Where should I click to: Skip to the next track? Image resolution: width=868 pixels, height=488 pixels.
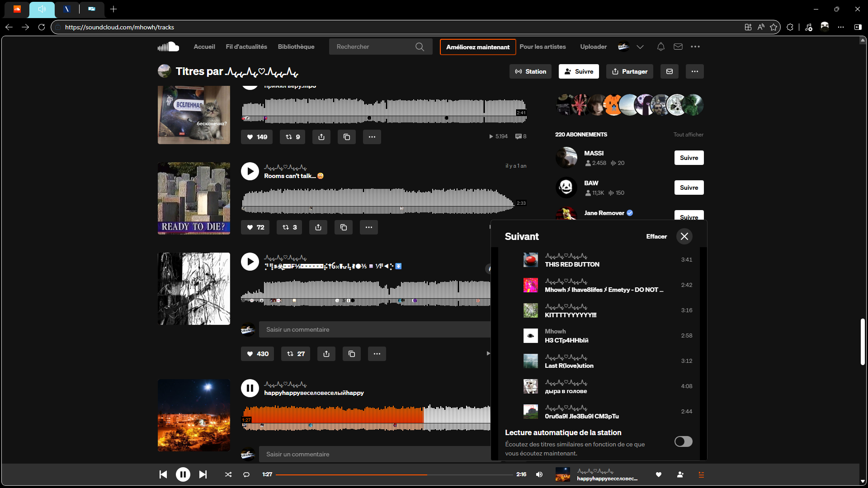coord(203,474)
